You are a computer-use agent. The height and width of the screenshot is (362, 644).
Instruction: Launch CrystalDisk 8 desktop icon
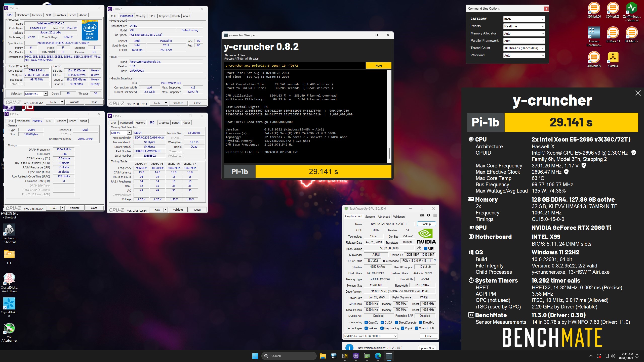pos(9,307)
